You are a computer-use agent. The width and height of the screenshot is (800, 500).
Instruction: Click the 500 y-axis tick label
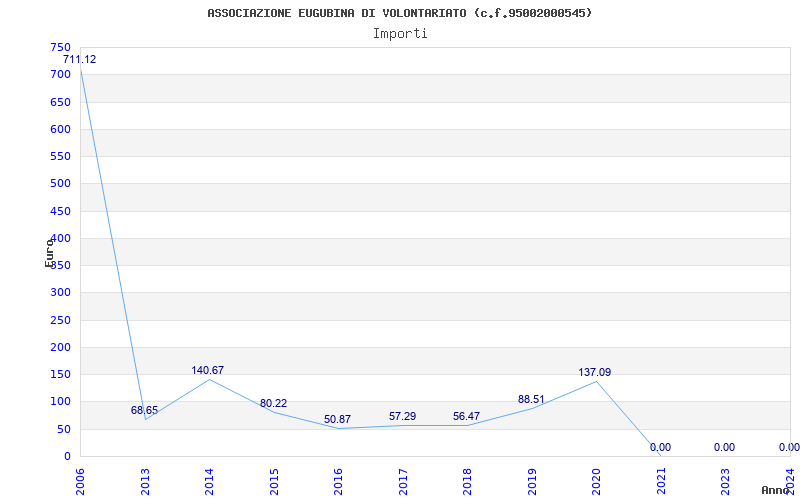click(x=60, y=184)
